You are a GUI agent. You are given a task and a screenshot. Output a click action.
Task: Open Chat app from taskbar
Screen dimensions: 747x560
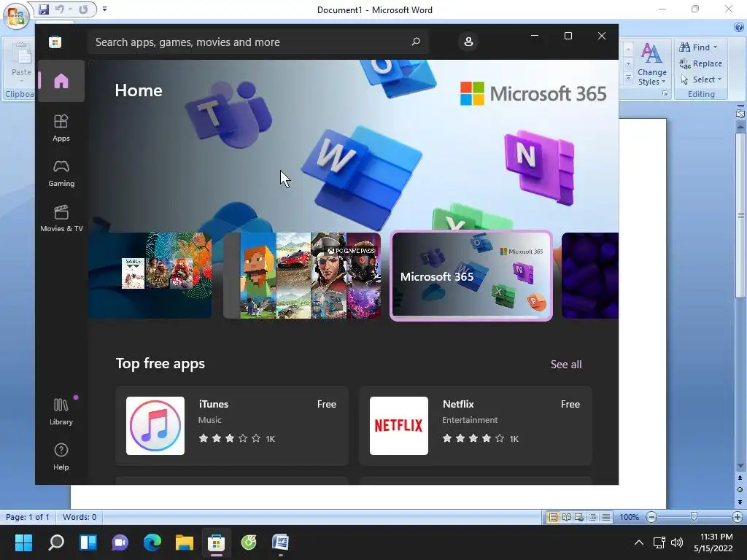pos(120,542)
